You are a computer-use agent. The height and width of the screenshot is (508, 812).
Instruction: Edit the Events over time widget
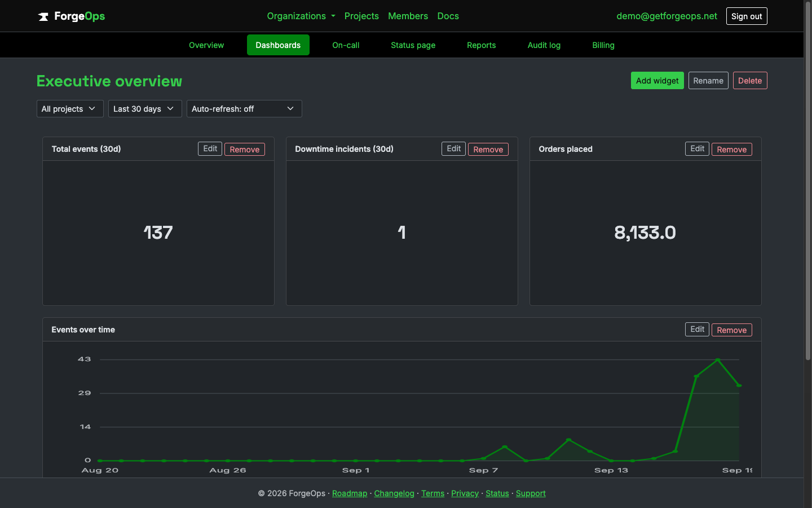[697, 330]
